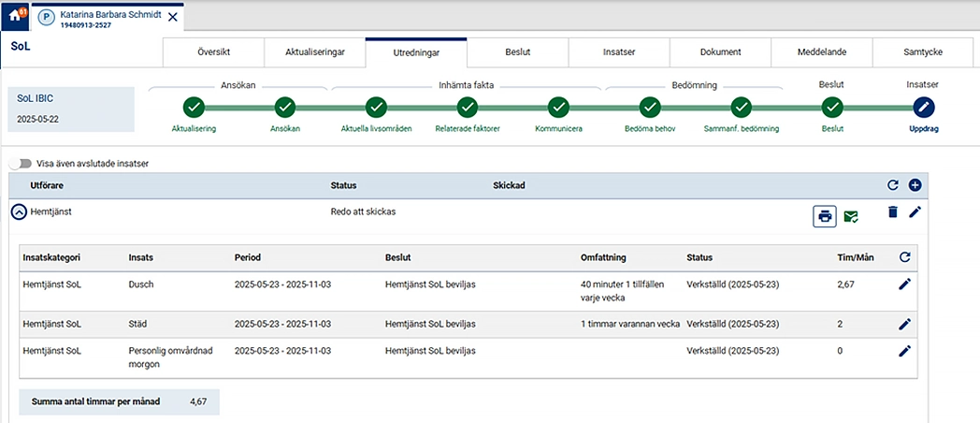Image resolution: width=980 pixels, height=423 pixels.
Task: Edit the Städ insats
Action: click(904, 324)
